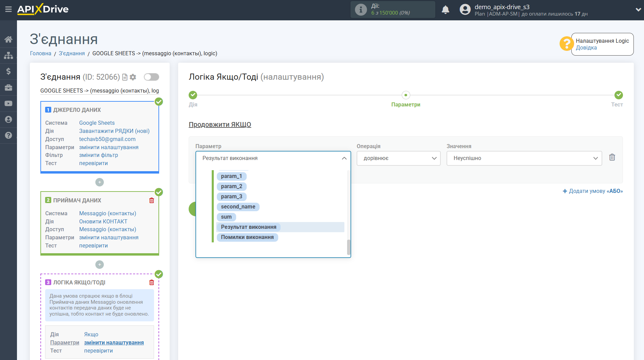644x360 pixels.
Task: Open the home icon in the sidebar
Action: [x=8, y=39]
